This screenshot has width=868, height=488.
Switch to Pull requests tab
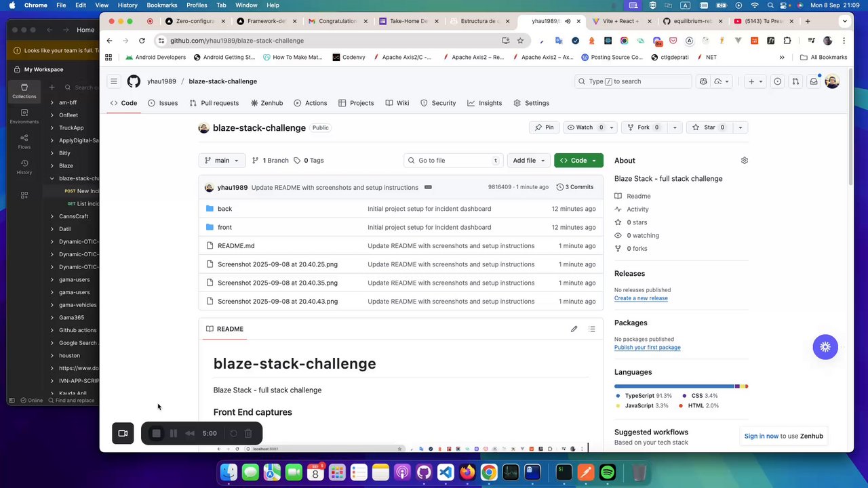(x=214, y=103)
